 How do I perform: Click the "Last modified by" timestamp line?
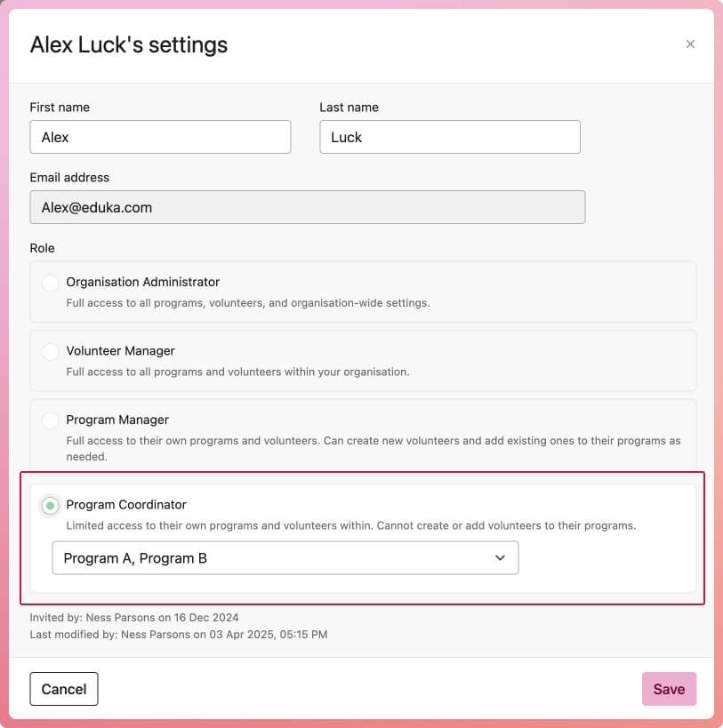pyautogui.click(x=178, y=635)
